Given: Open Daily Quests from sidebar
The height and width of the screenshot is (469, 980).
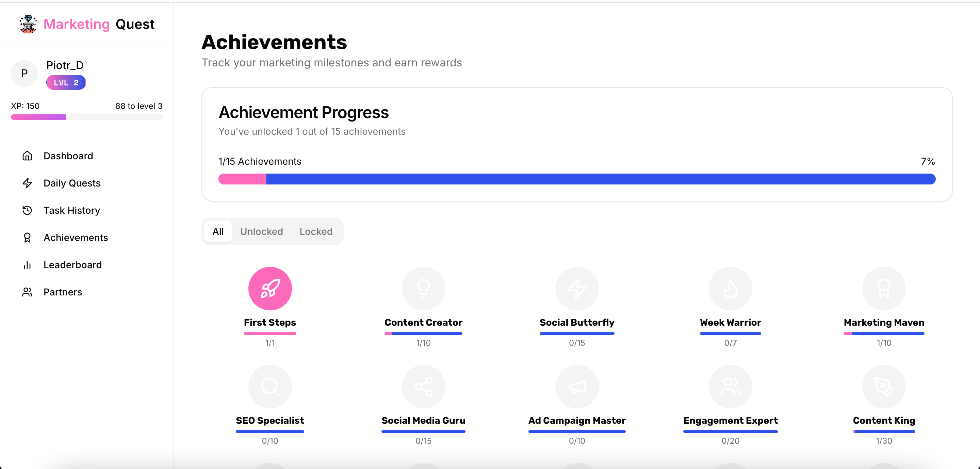Looking at the screenshot, I should pos(72,183).
